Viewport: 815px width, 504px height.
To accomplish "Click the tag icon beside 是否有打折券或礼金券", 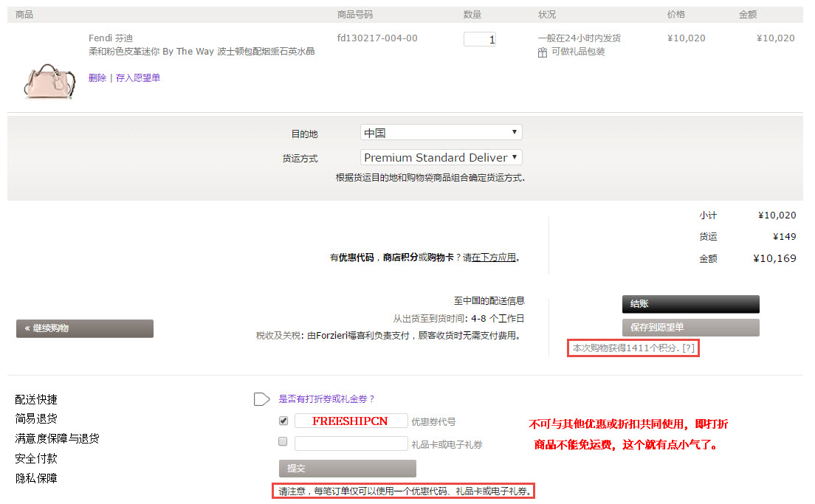I will 261,399.
